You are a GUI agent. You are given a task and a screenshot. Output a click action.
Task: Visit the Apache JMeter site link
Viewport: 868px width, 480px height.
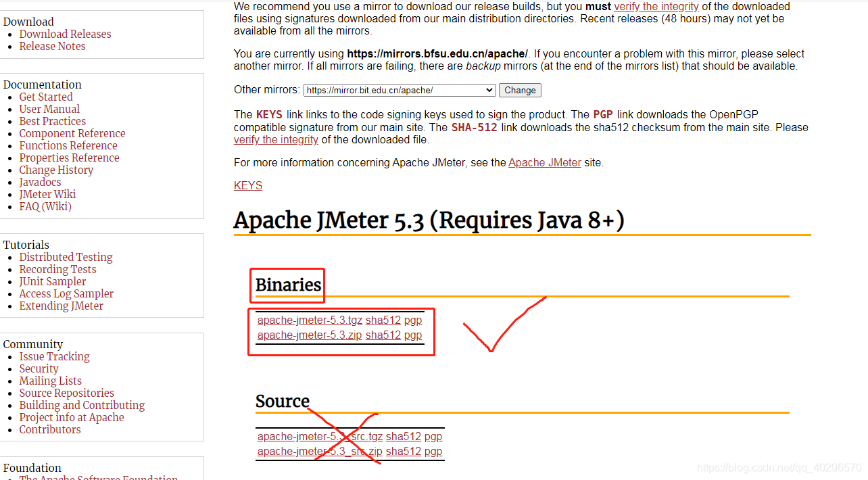point(545,162)
